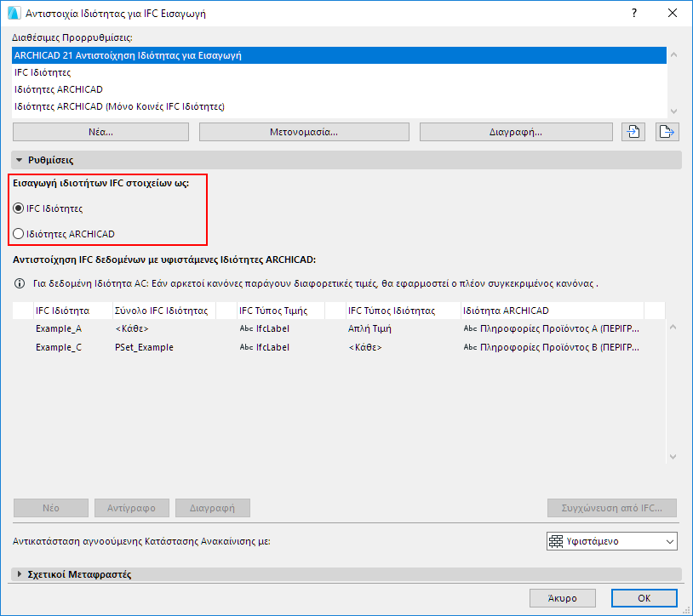Screen dimensions: 693x616
Task: Click the Ιδιότητα ARCHICAD column header
Action: (x=553, y=311)
